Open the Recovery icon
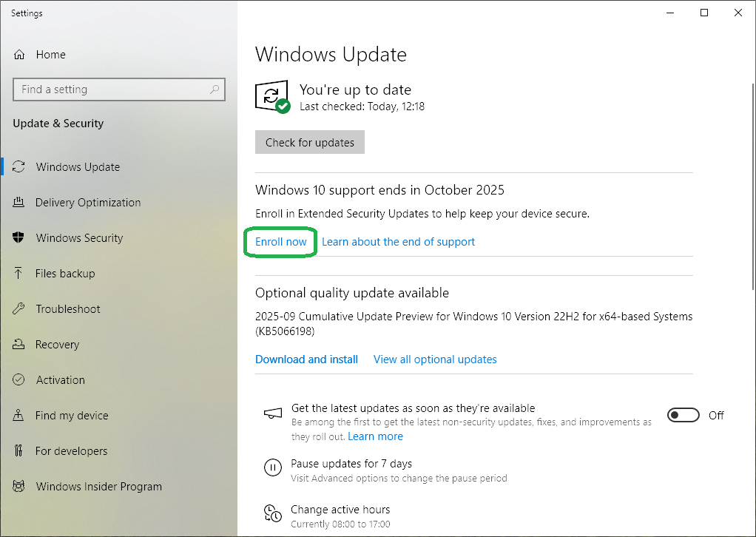756x537 pixels. [19, 345]
